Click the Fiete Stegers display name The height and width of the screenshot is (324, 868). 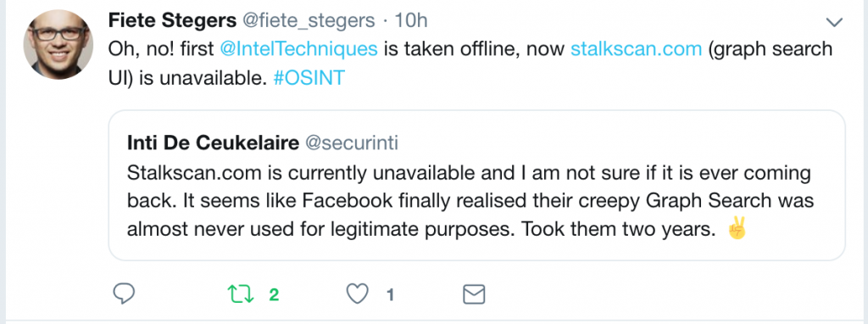[173, 20]
